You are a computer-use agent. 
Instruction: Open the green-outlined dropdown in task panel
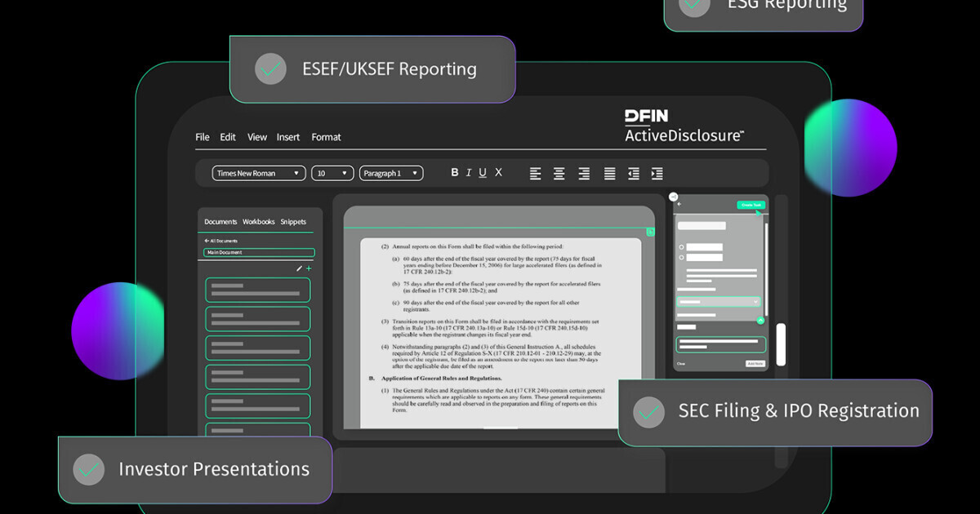pos(719,301)
